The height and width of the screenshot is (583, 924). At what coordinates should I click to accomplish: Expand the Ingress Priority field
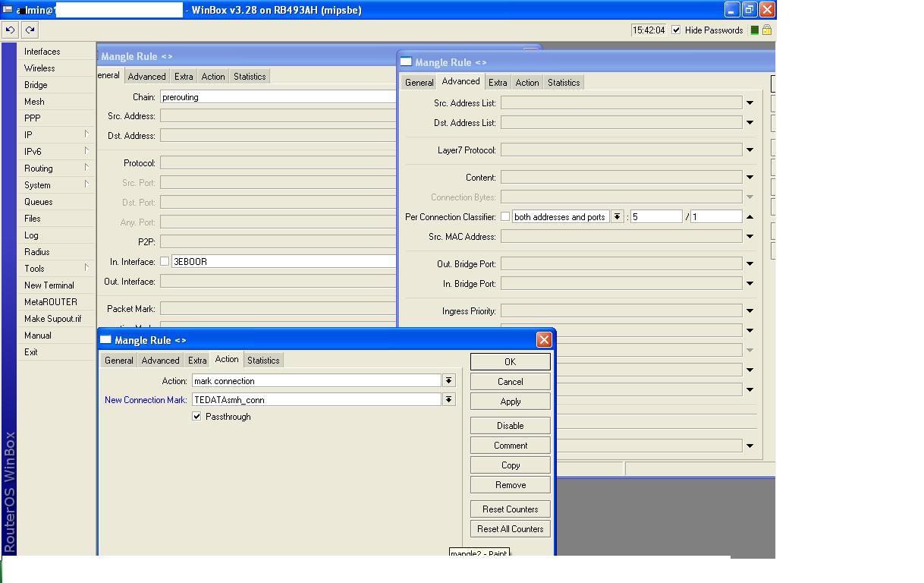pyautogui.click(x=750, y=311)
